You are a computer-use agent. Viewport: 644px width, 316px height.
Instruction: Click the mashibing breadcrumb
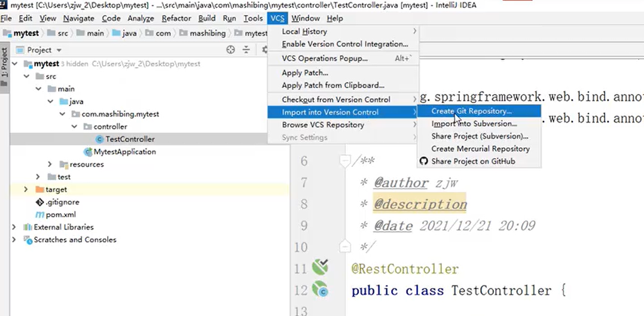click(x=204, y=34)
